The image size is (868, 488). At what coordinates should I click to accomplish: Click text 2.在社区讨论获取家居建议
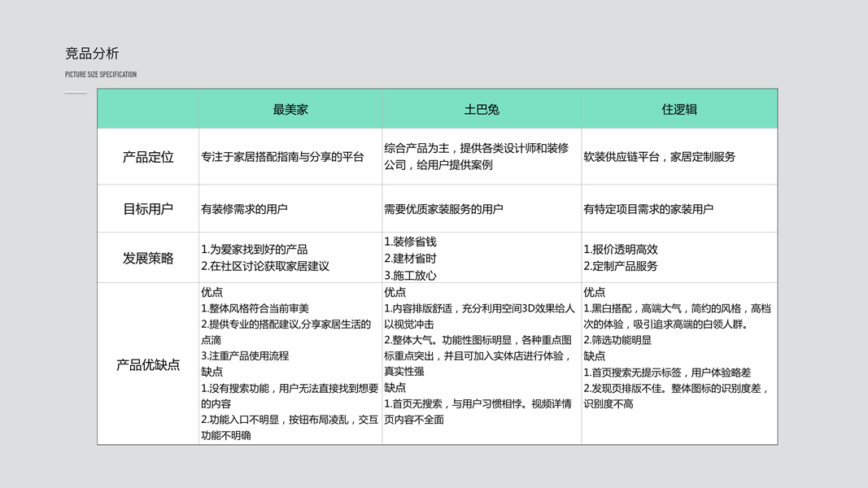265,266
